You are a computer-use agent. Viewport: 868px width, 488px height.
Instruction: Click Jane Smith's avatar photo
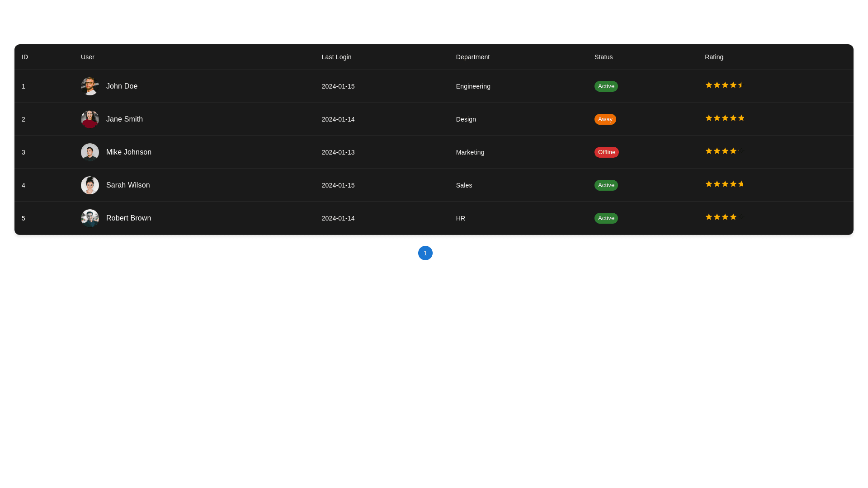tap(90, 119)
